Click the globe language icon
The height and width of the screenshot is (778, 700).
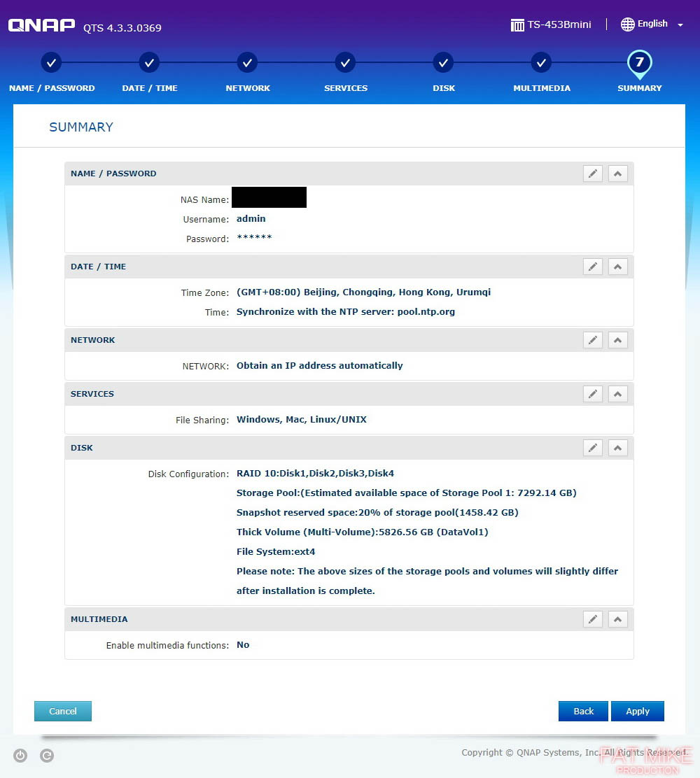(x=627, y=24)
